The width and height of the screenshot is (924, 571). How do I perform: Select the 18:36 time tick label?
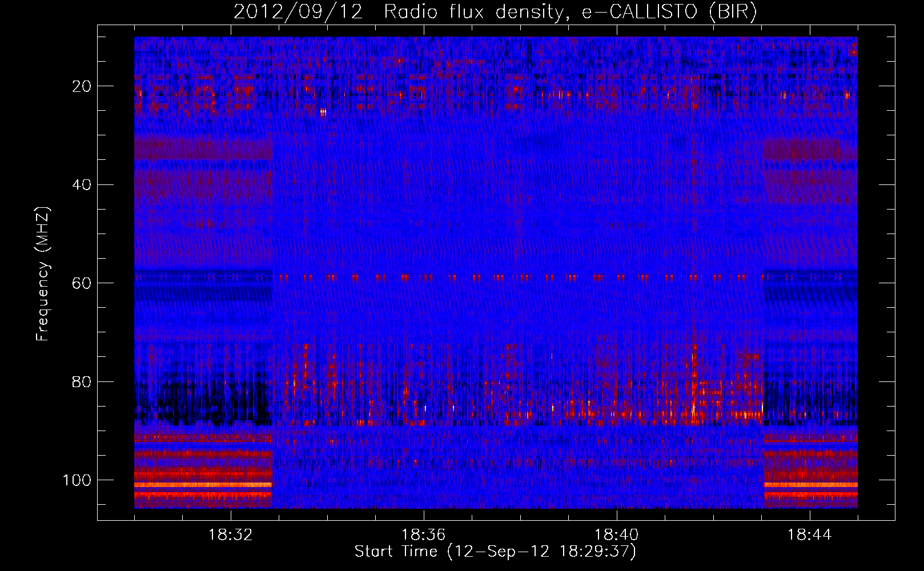424,535
